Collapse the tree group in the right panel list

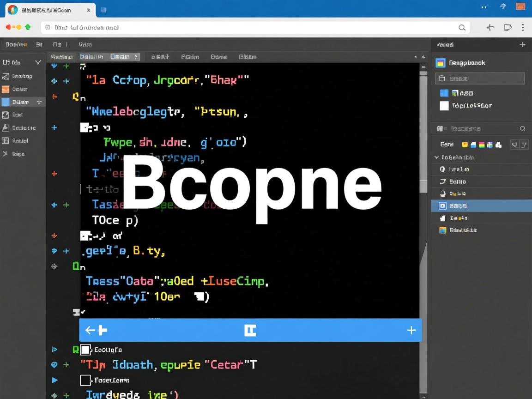pos(437,157)
